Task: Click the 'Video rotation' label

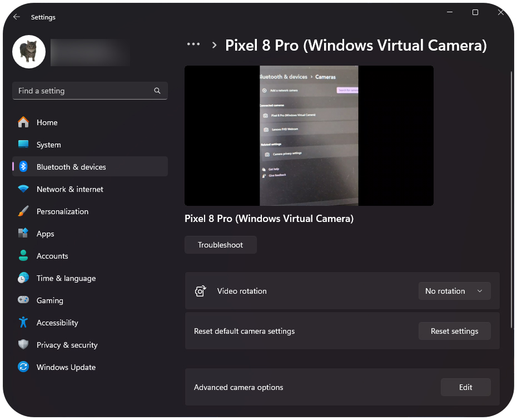Action: [x=242, y=291]
